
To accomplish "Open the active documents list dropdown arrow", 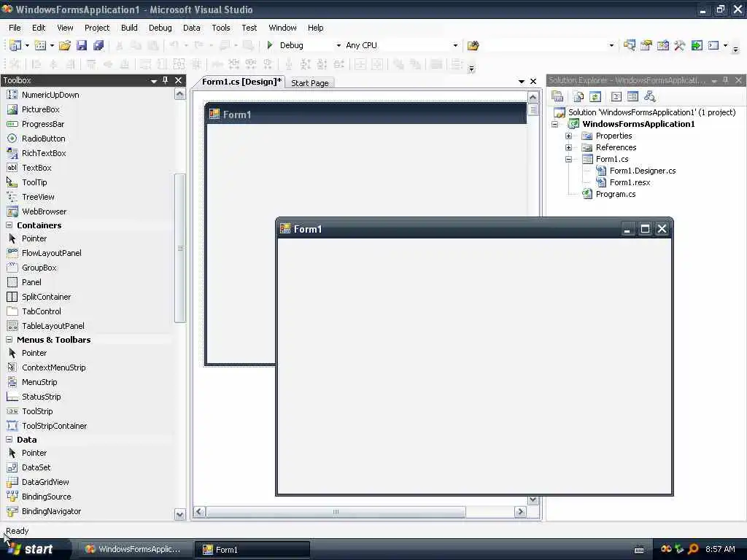I will [x=521, y=82].
